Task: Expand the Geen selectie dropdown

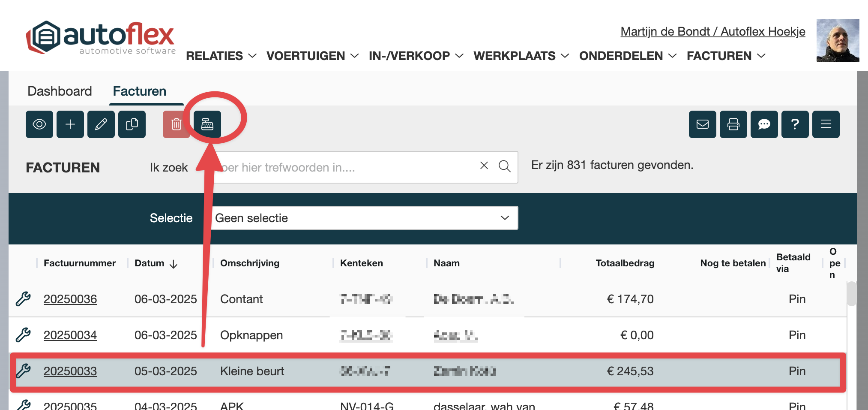Action: point(364,218)
